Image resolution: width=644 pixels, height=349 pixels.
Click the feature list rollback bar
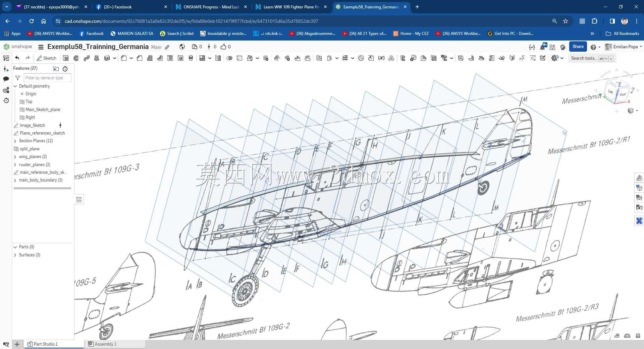coord(42,188)
